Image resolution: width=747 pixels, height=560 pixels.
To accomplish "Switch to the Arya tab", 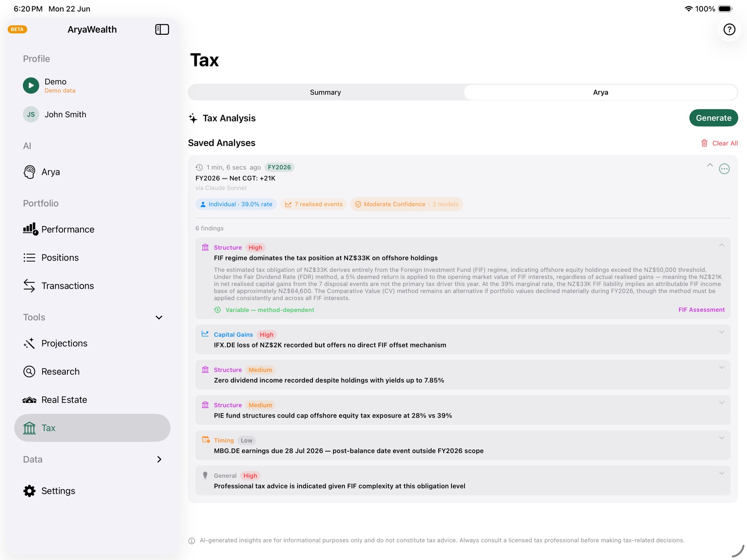I will click(601, 92).
